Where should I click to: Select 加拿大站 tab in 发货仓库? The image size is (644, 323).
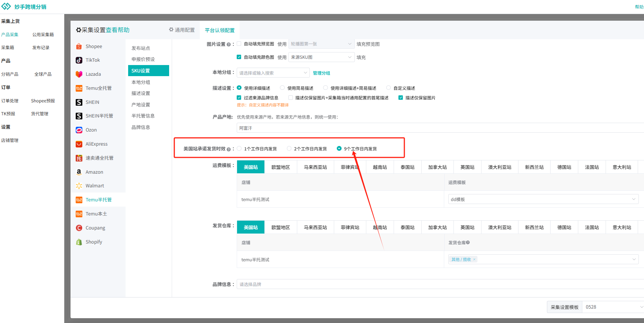coord(438,227)
